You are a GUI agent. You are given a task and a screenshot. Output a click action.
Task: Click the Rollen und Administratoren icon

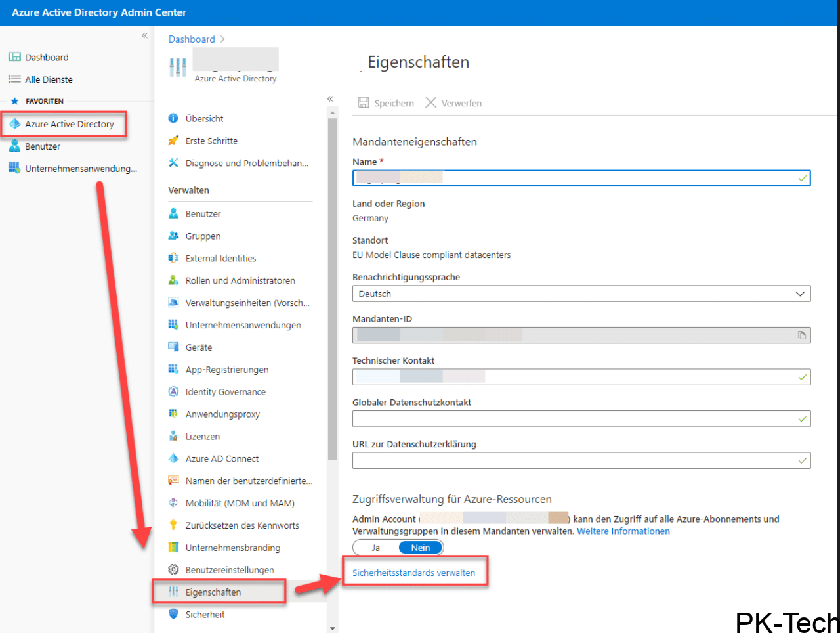(173, 280)
